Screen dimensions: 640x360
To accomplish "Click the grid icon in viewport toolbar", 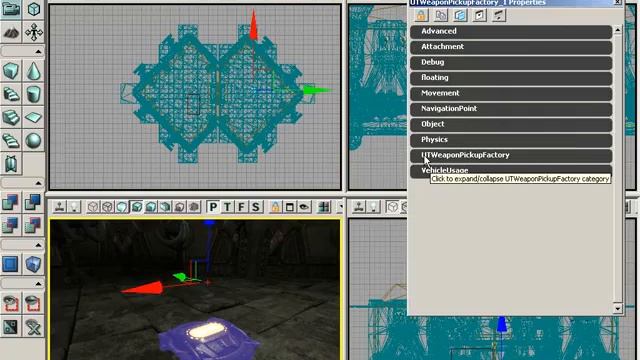I will coord(324,207).
